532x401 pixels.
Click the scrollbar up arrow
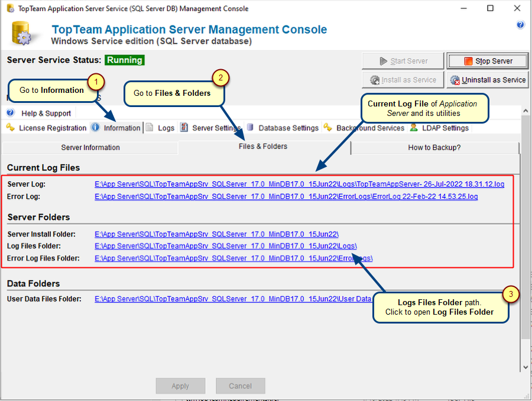525,111
